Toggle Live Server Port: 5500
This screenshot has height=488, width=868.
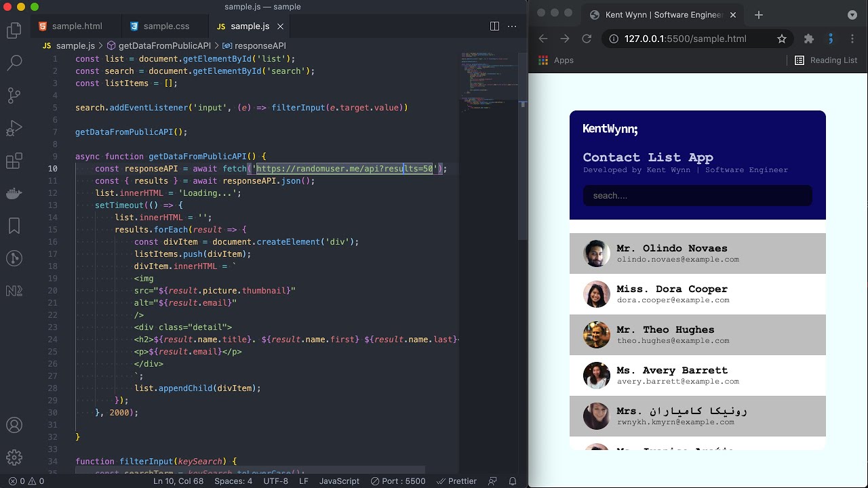398,481
